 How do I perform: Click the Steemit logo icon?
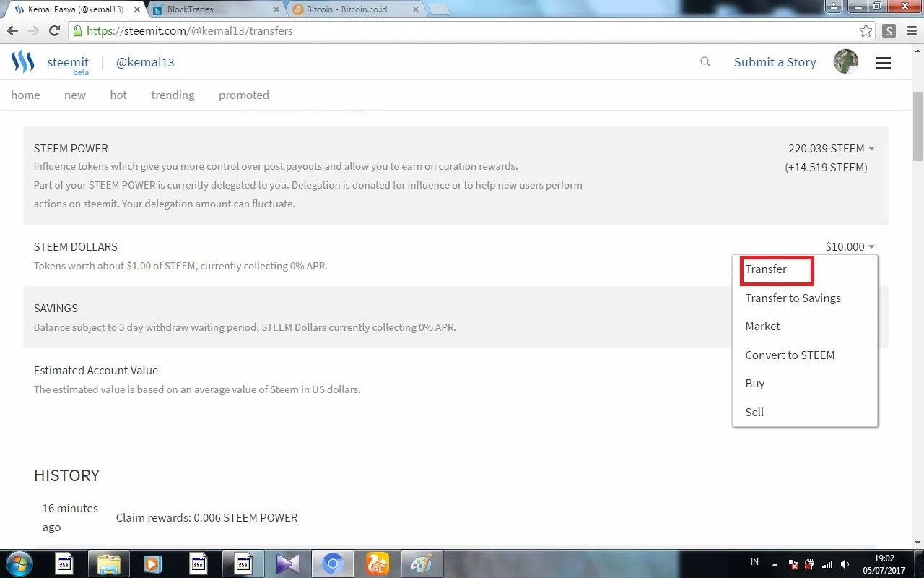pyautogui.click(x=23, y=62)
